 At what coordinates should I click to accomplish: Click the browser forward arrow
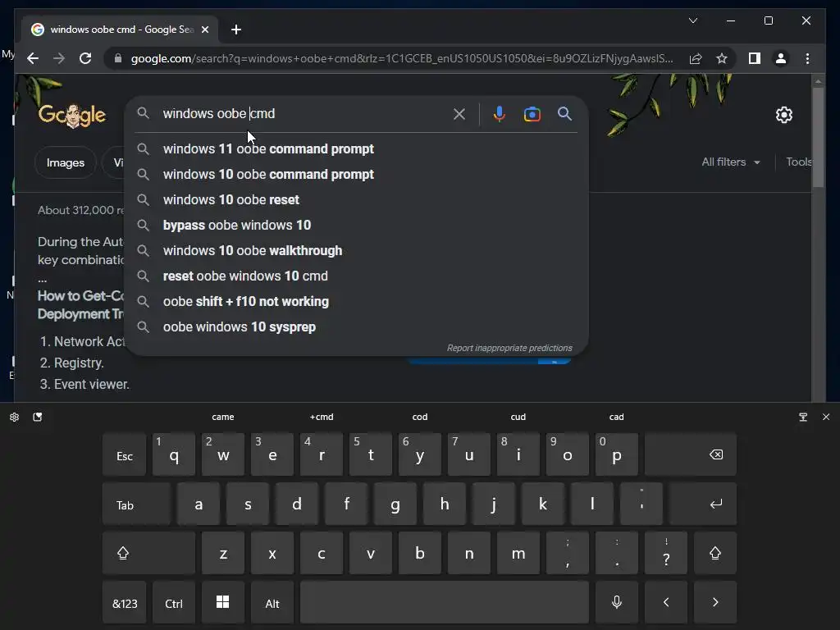coord(59,58)
